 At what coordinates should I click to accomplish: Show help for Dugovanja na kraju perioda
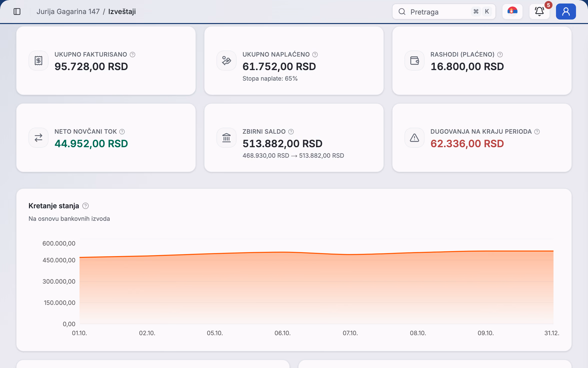(x=537, y=132)
